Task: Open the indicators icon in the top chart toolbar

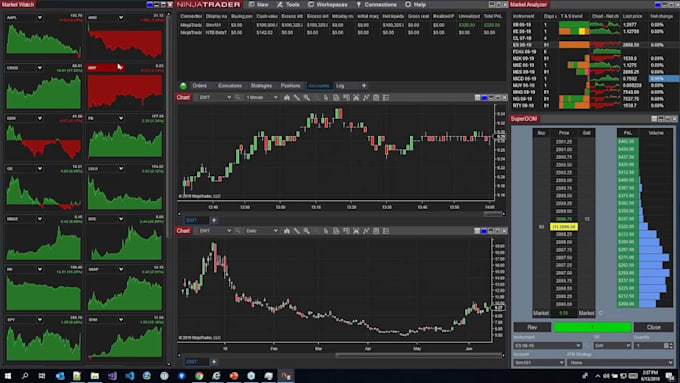Action: [x=366, y=98]
